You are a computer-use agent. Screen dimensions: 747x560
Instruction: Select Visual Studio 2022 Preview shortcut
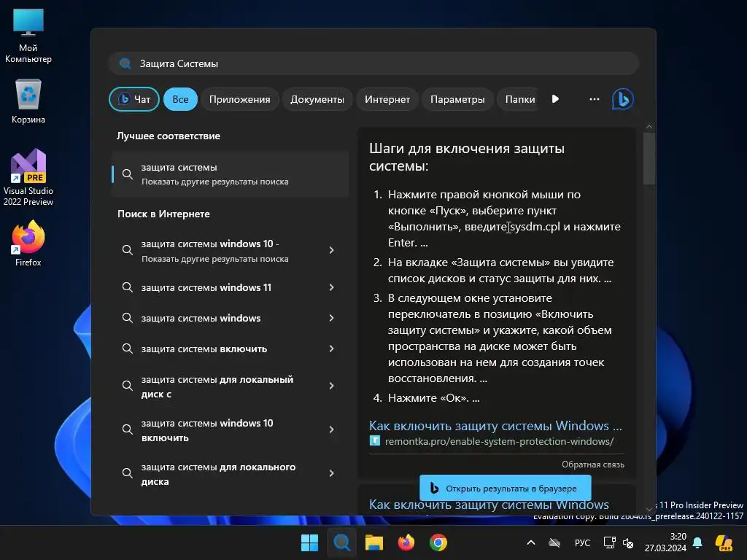[x=28, y=177]
